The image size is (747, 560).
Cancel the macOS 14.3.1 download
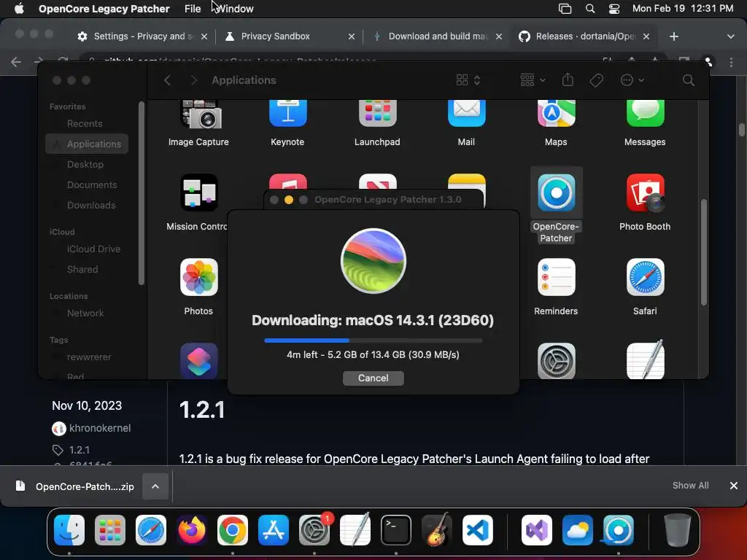373,378
